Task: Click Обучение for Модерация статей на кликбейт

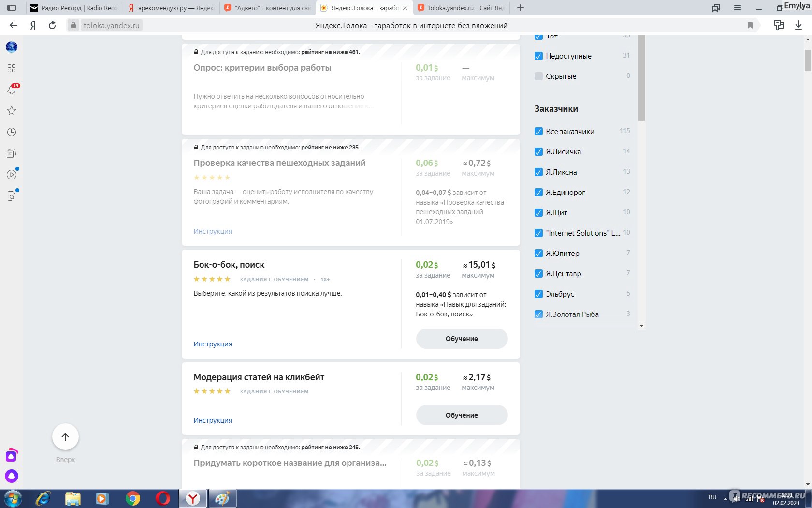Action: click(462, 415)
